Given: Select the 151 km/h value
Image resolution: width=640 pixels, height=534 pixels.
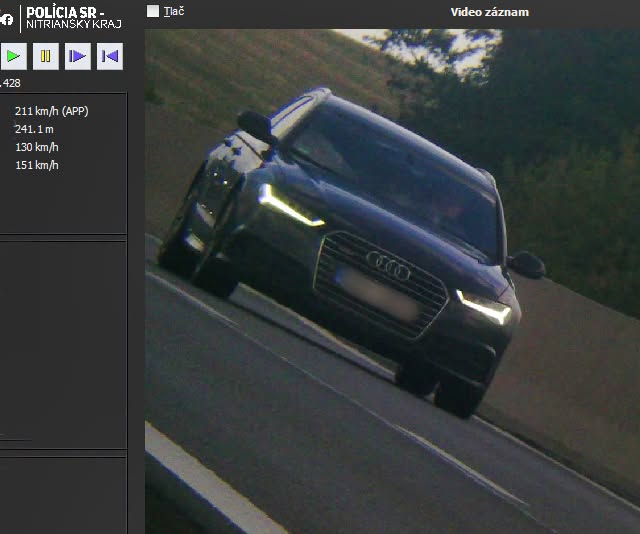Looking at the screenshot, I should [x=37, y=165].
